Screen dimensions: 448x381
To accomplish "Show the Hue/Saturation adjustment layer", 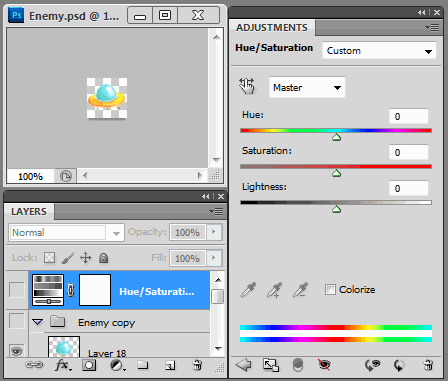I will pyautogui.click(x=17, y=290).
